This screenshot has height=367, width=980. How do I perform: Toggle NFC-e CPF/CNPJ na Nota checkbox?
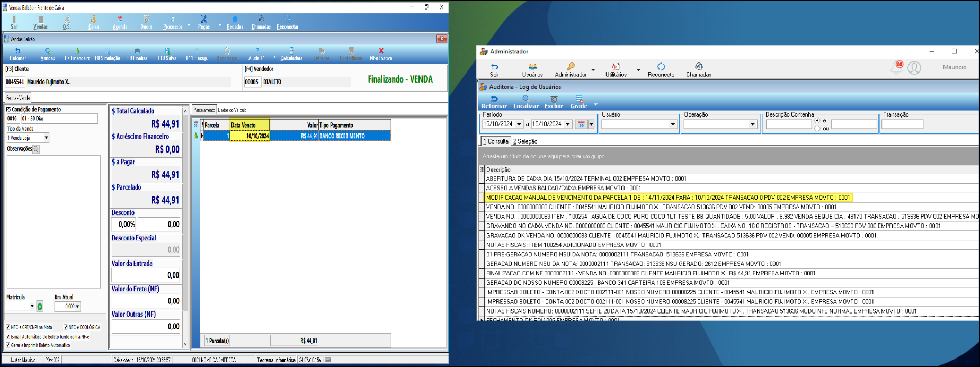(x=8, y=327)
